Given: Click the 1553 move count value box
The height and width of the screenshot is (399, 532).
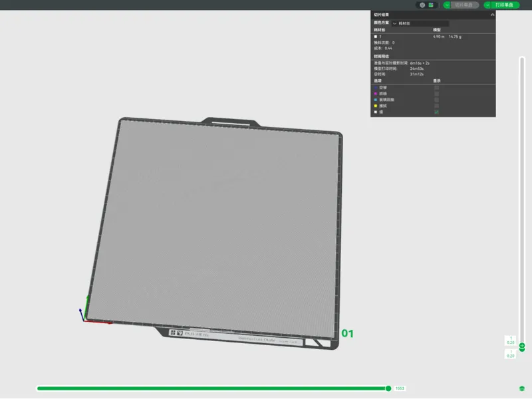Looking at the screenshot, I should (400, 388).
